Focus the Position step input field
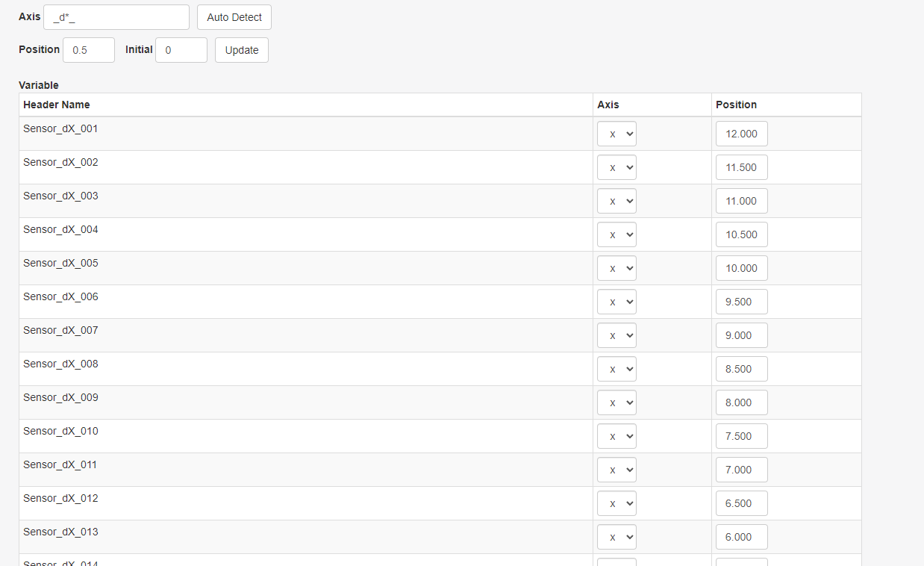This screenshot has height=566, width=924. click(89, 50)
